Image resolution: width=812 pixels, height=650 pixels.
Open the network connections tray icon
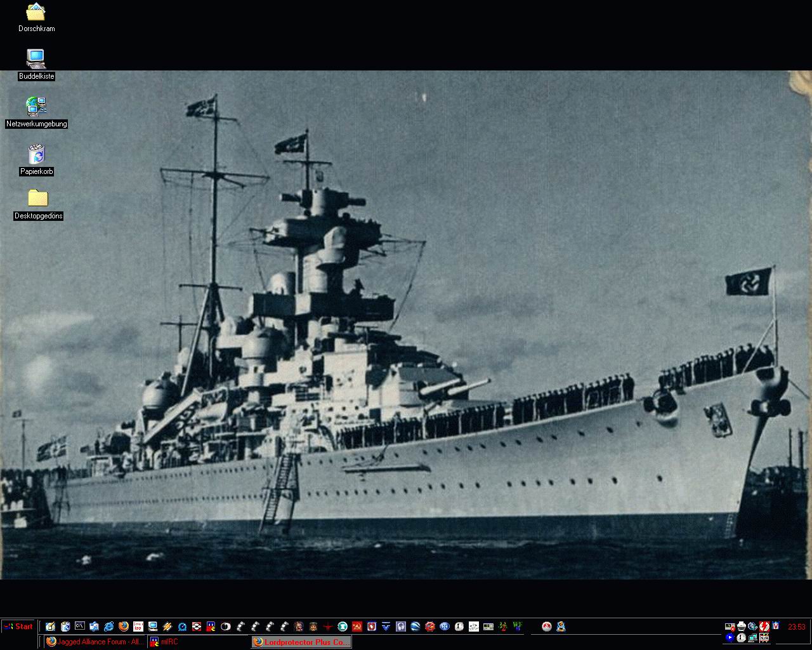(x=752, y=638)
